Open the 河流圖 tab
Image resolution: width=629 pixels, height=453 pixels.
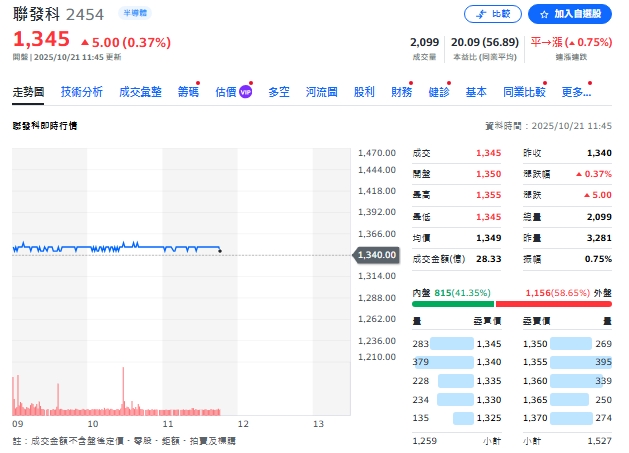(x=322, y=92)
